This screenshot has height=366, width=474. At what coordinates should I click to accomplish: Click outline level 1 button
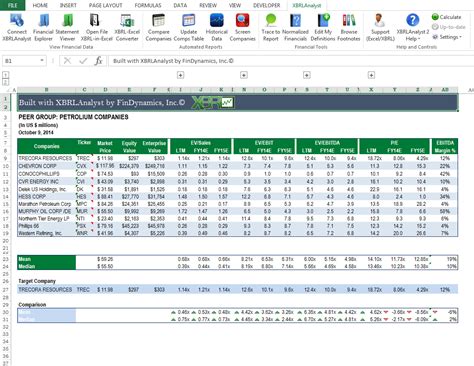pos(5,75)
